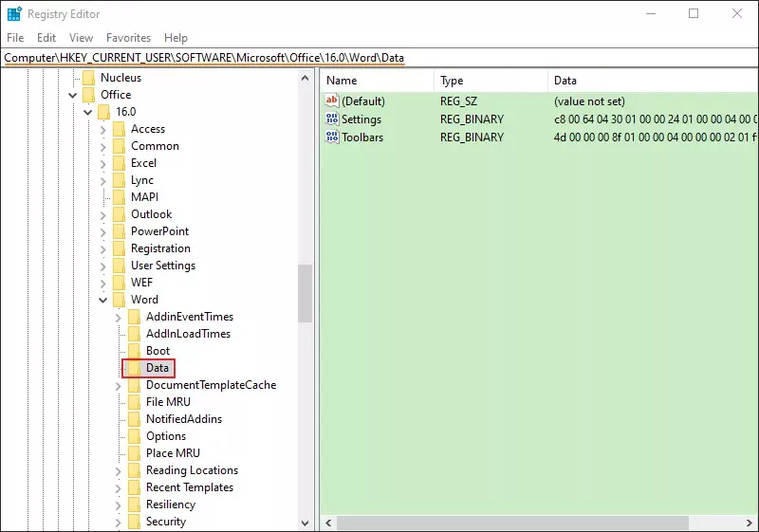Select the Outlook folder icon
Image resolution: width=759 pixels, height=532 pixels.
[x=119, y=213]
